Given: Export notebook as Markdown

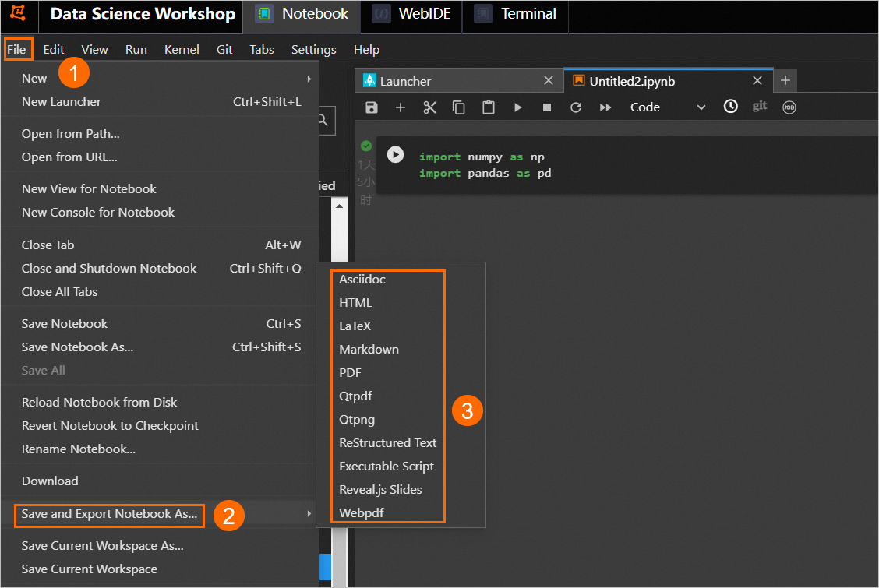Looking at the screenshot, I should [x=401, y=350].
